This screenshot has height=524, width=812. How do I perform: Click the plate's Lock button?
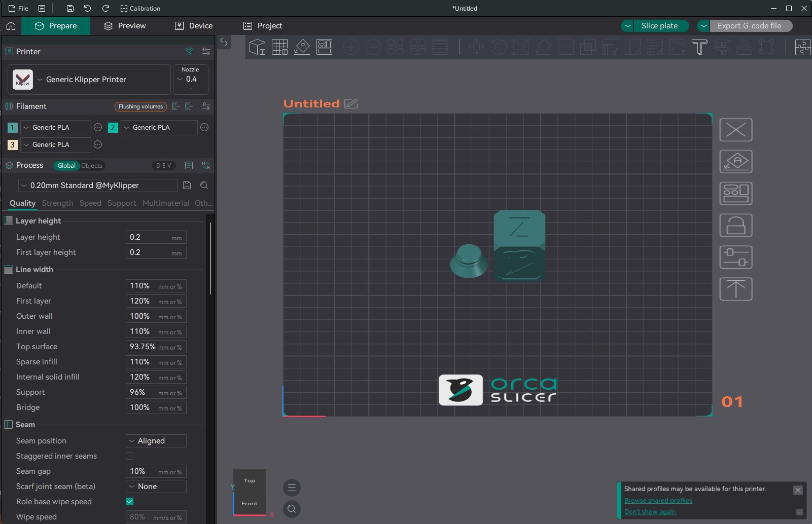736,226
